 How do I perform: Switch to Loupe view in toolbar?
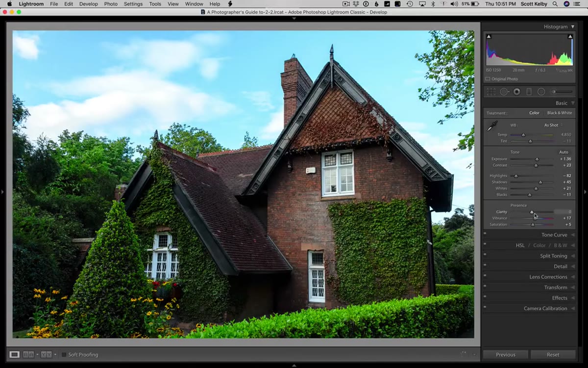pos(15,354)
